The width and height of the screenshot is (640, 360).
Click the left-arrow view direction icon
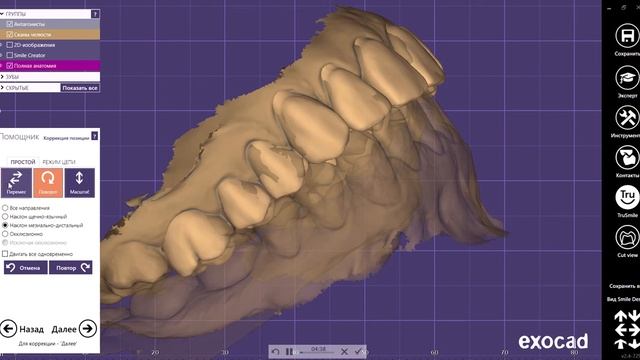click(x=620, y=329)
